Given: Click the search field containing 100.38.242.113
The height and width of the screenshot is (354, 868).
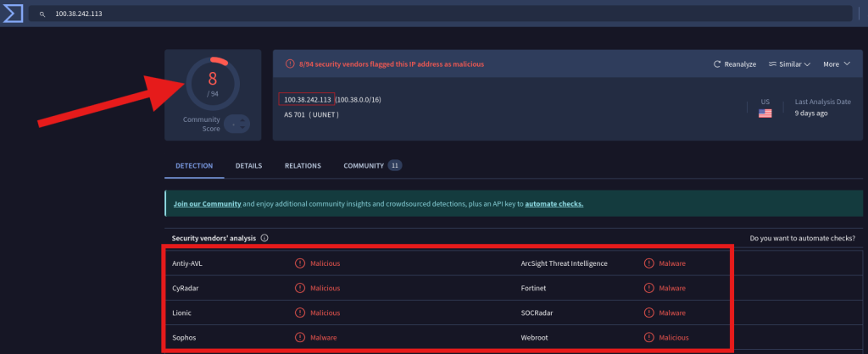Looking at the screenshot, I should coord(441,14).
